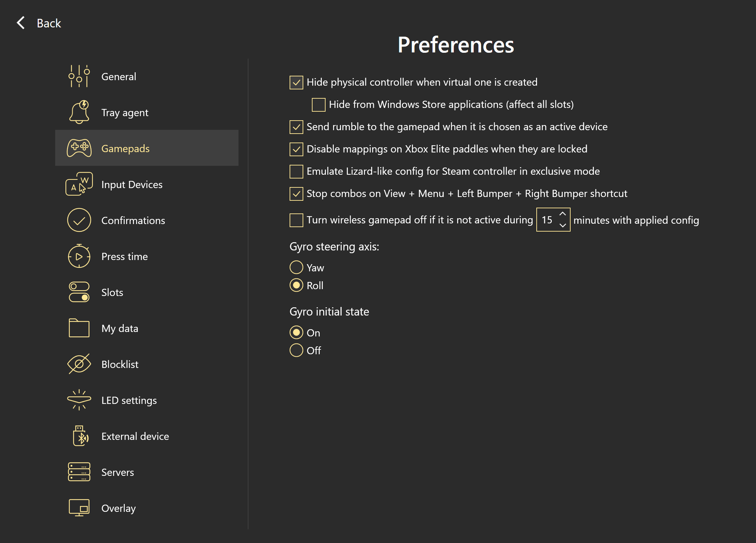Click the Confirmations checkmark circle icon
This screenshot has height=543, width=756.
pos(79,220)
